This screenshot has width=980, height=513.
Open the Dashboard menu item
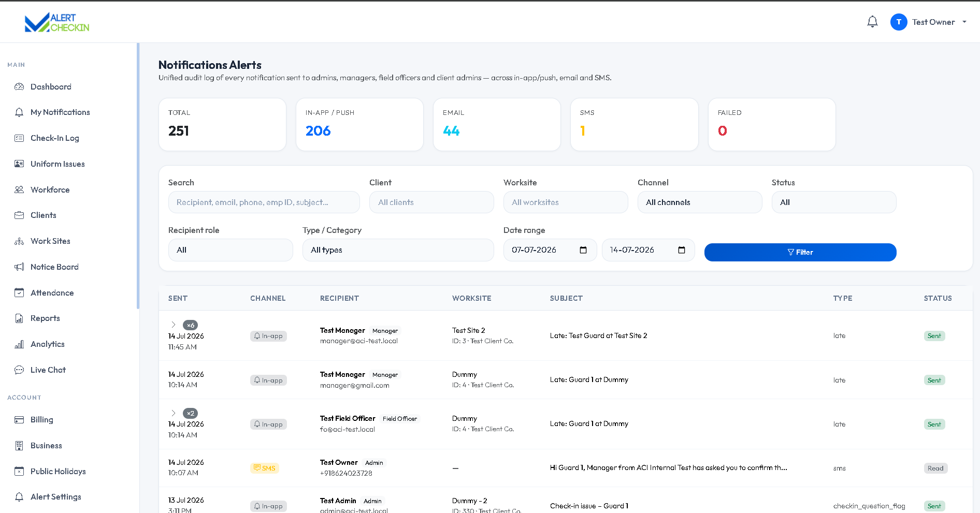click(51, 86)
